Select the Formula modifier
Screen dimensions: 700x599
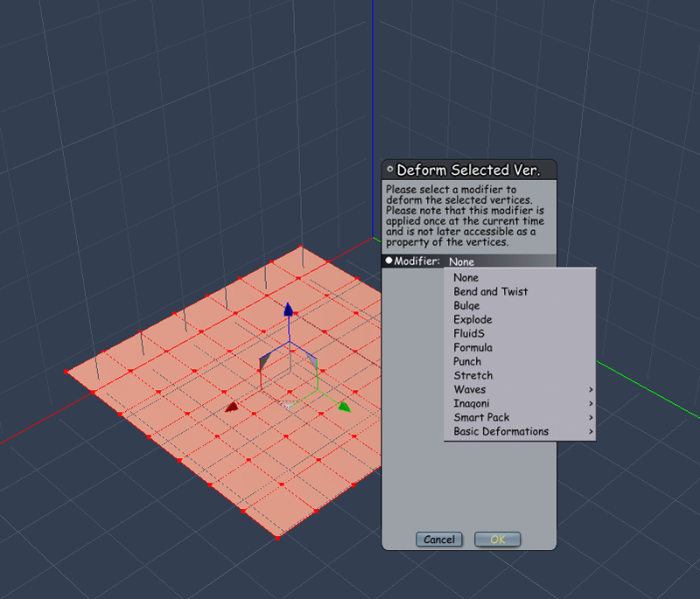coord(520,347)
